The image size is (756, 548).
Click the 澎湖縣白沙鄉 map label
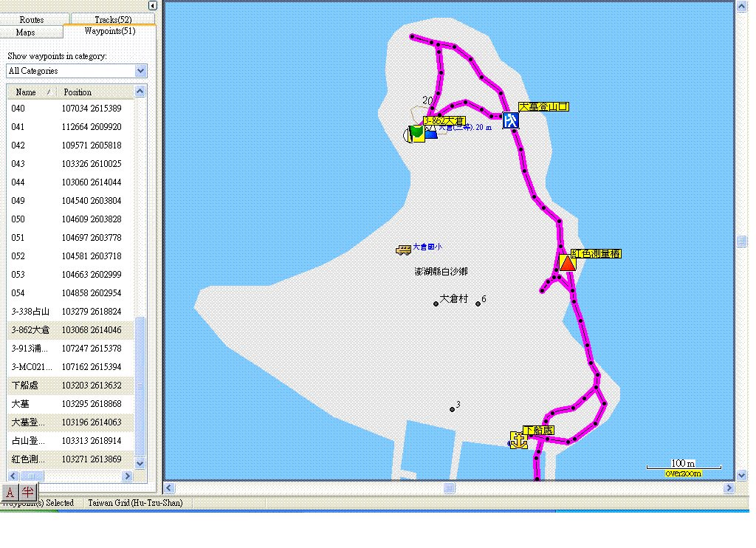(x=441, y=272)
